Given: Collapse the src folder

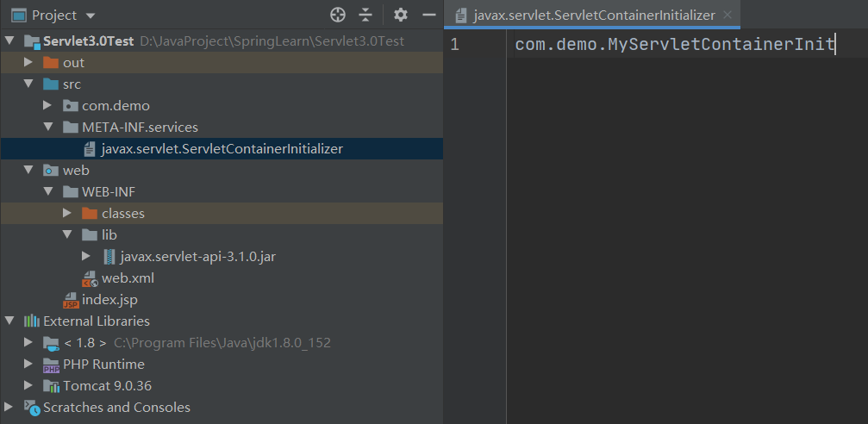Looking at the screenshot, I should [28, 84].
